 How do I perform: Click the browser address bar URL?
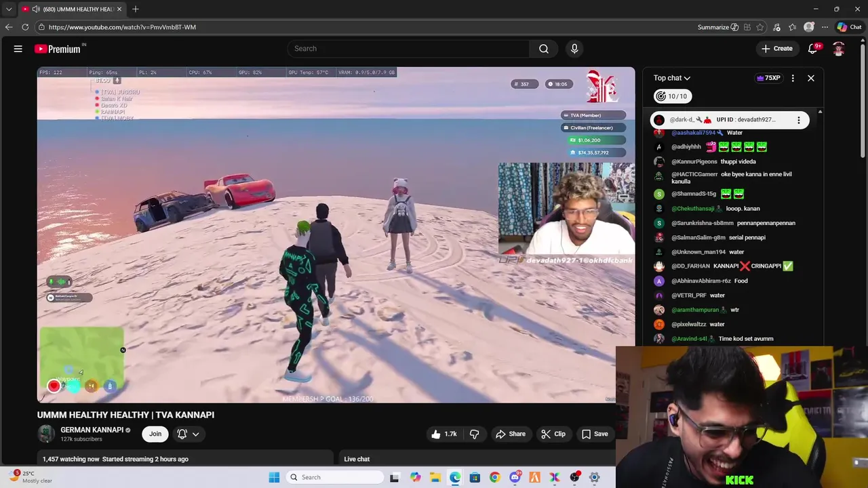[x=122, y=27]
